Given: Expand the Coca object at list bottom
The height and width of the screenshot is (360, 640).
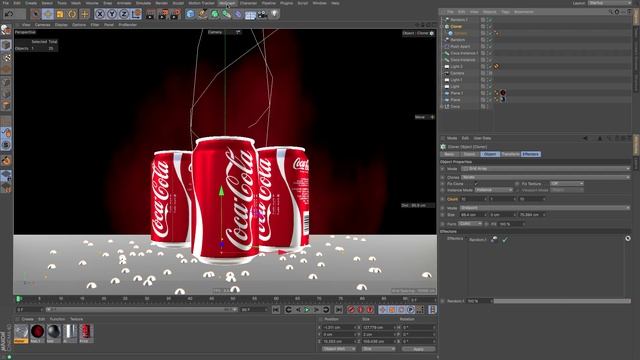Looking at the screenshot, I should click(442, 107).
